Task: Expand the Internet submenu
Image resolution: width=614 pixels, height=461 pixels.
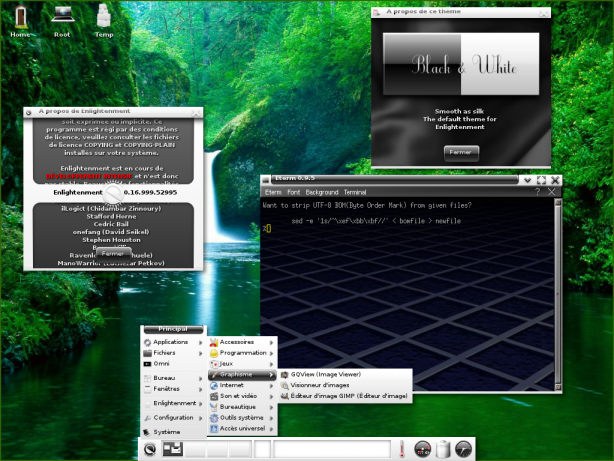Action: [231, 385]
